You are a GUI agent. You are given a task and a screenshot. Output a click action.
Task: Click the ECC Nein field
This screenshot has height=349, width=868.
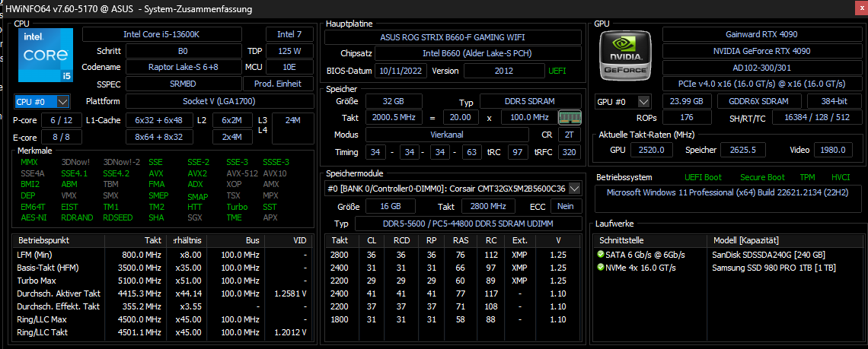566,206
